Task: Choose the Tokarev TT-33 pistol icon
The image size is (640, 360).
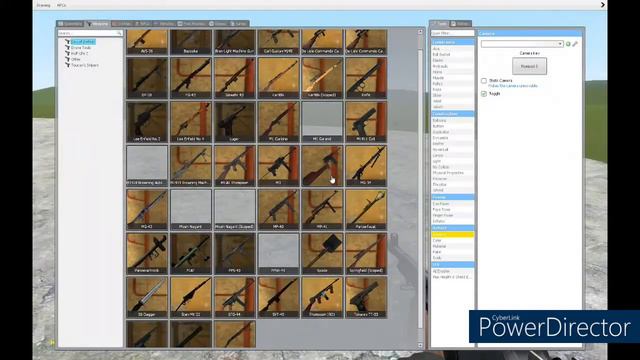Action: click(x=366, y=297)
